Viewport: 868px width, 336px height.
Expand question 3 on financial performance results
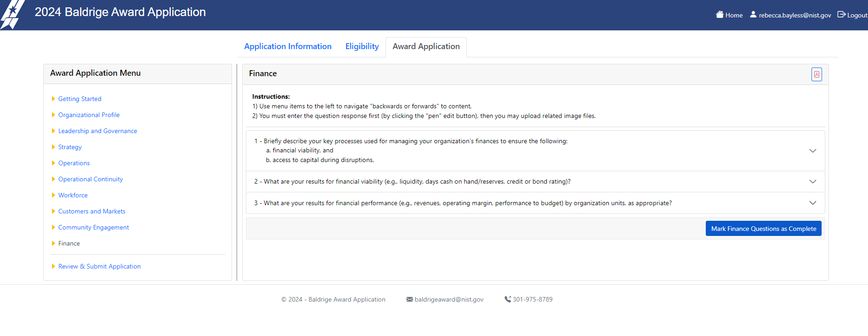[x=812, y=203]
